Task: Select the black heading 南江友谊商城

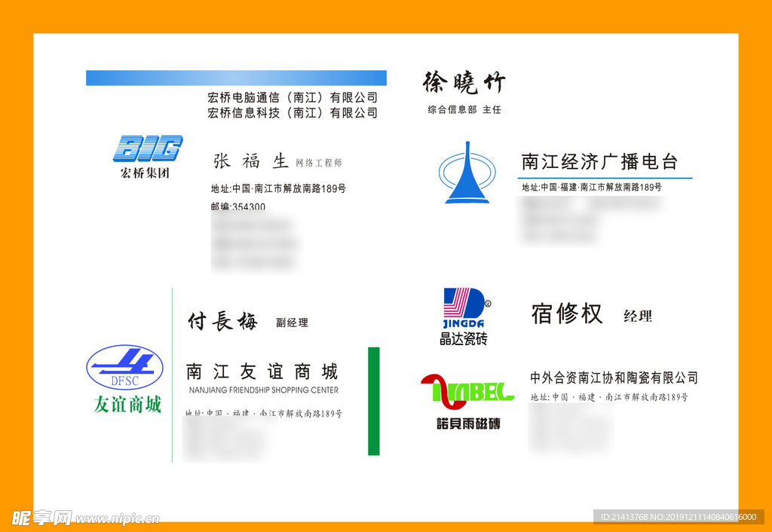Action: pyautogui.click(x=262, y=371)
